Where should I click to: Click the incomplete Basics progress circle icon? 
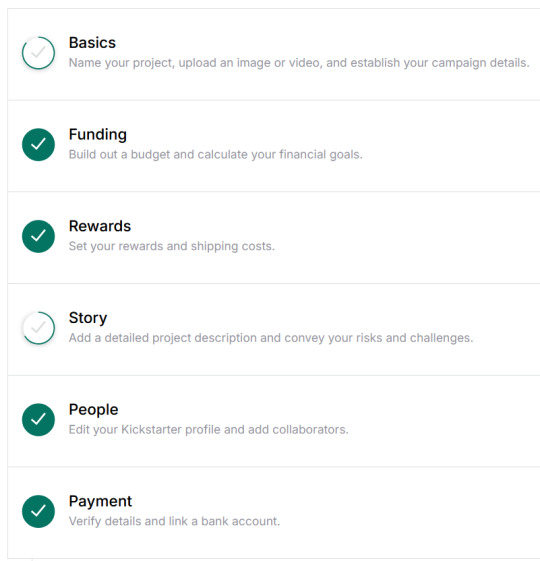38,53
